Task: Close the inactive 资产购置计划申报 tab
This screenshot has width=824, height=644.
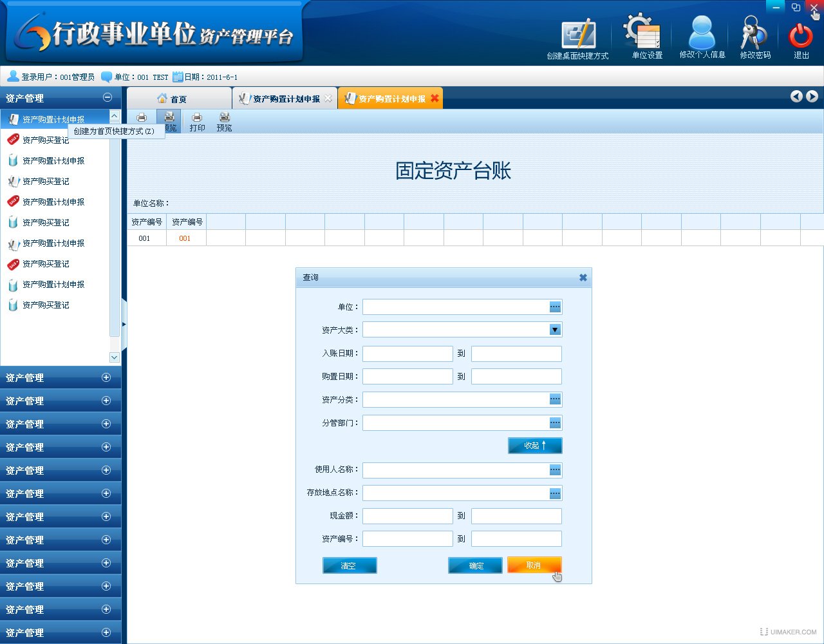Action: pyautogui.click(x=328, y=99)
